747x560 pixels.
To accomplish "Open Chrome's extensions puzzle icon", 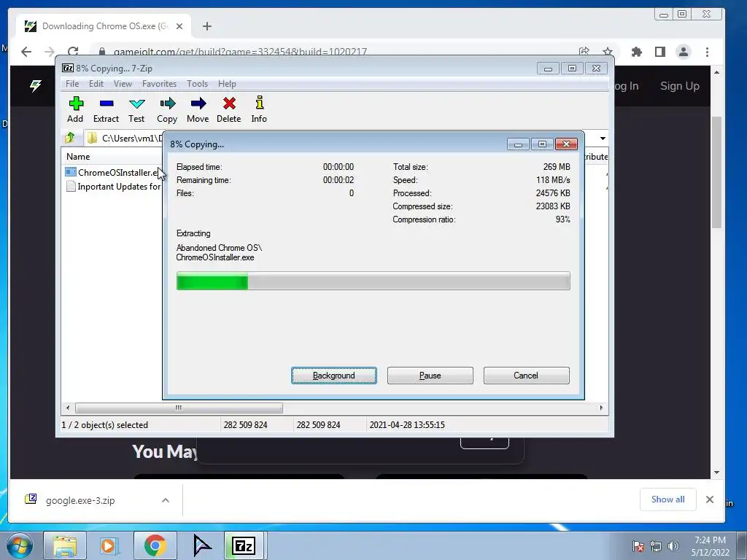I will pos(636,52).
